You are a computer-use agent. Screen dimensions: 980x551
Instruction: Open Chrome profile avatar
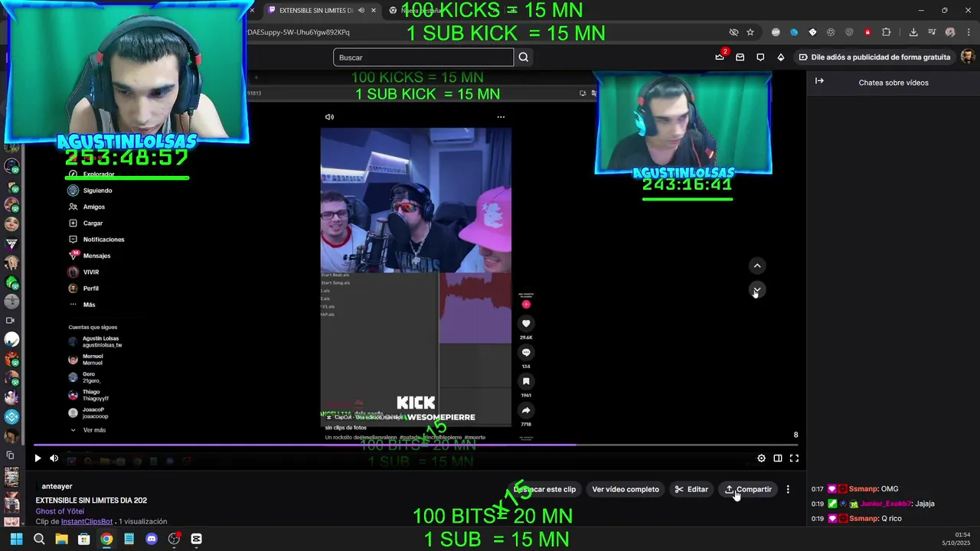click(950, 32)
